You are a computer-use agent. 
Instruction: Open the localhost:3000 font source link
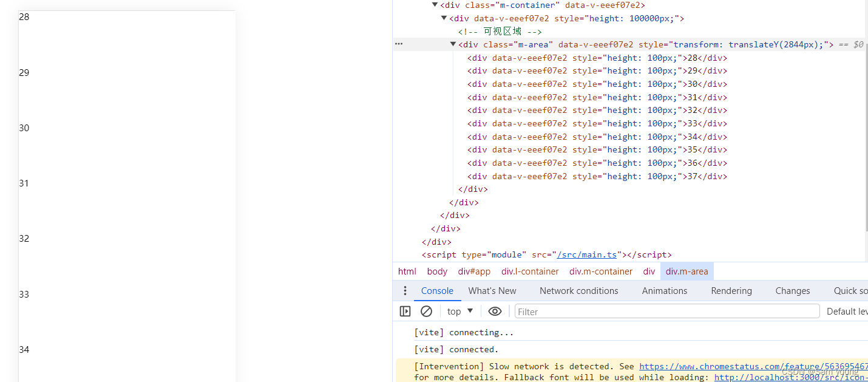(x=791, y=377)
